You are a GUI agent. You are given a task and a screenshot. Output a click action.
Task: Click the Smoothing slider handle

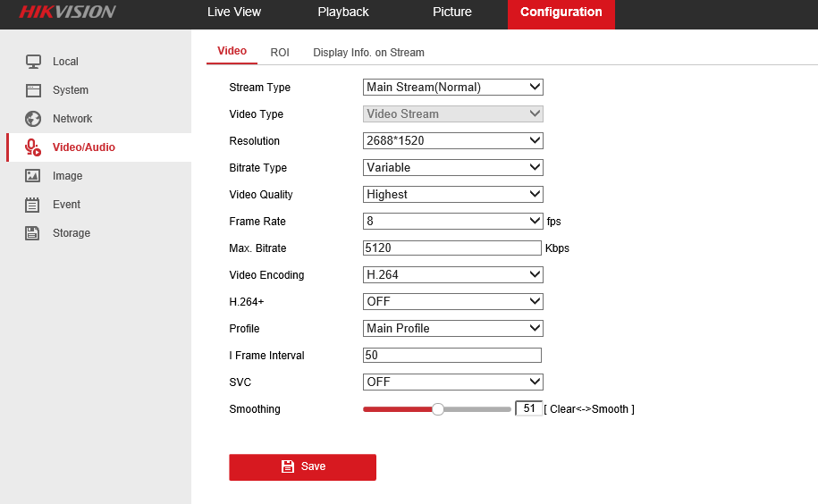pyautogui.click(x=438, y=409)
